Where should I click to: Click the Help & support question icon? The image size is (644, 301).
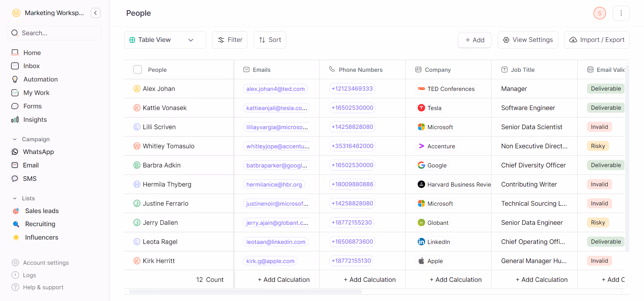point(15,287)
